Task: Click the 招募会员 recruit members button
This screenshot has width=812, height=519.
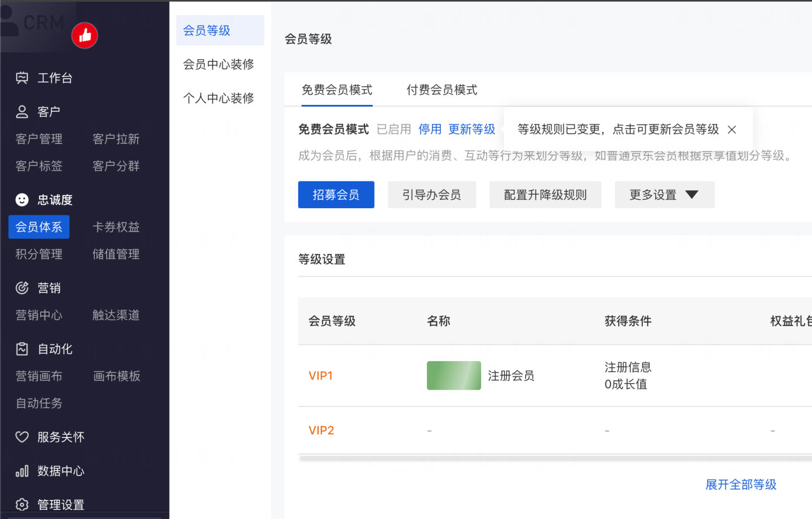Action: tap(336, 194)
